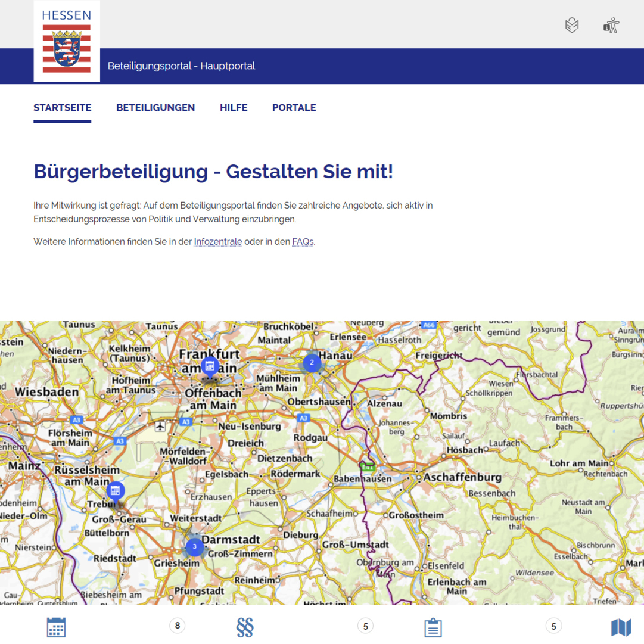Click the count badge showing 8
The height and width of the screenshot is (644, 644).
(x=177, y=625)
